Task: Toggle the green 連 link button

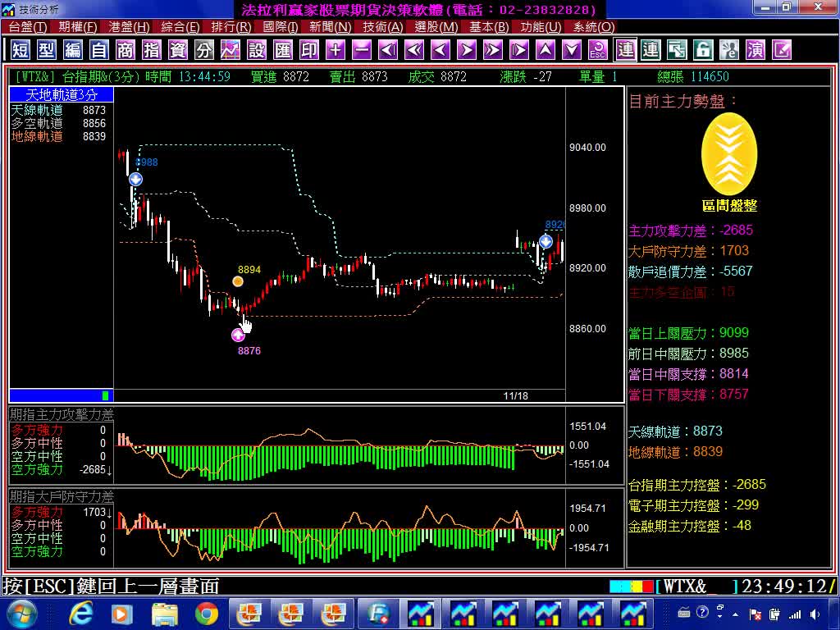Action: (651, 50)
